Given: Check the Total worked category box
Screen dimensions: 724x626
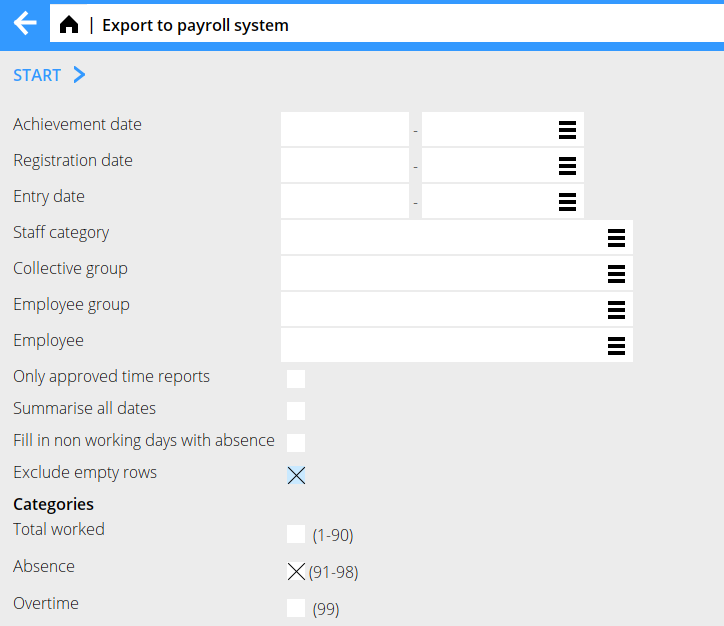Looking at the screenshot, I should tap(296, 534).
